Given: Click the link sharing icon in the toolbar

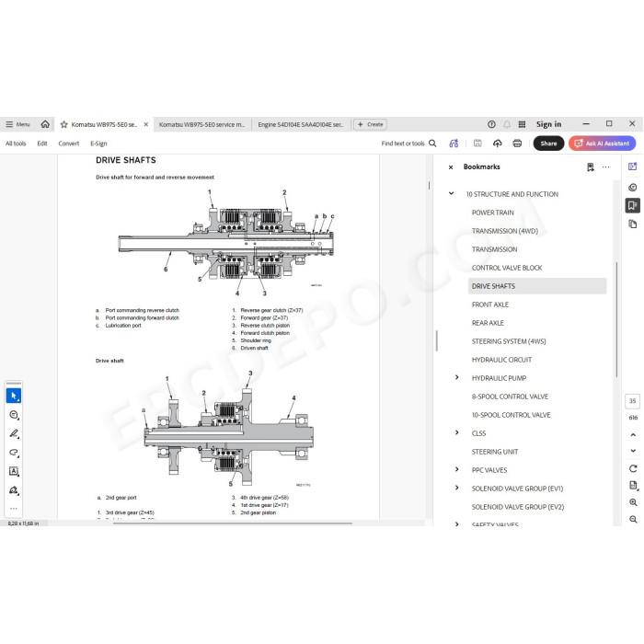Looking at the screenshot, I should [x=454, y=143].
